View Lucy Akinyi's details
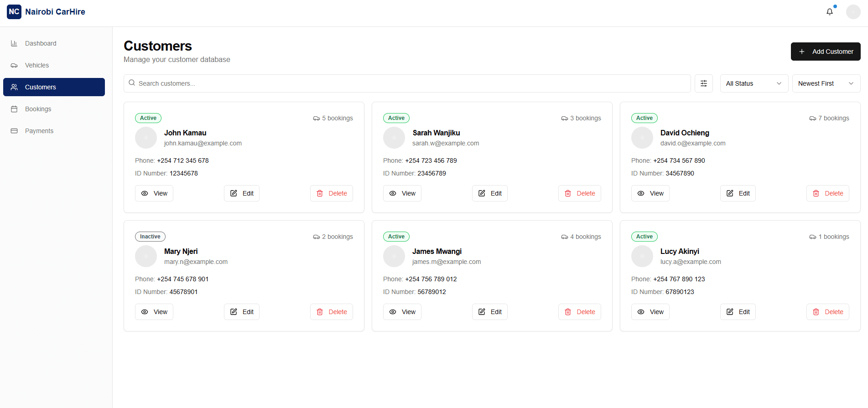 [650, 312]
